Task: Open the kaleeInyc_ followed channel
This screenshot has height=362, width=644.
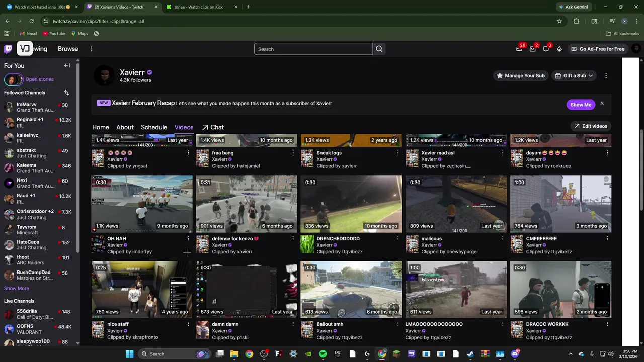Action: [x=38, y=138]
